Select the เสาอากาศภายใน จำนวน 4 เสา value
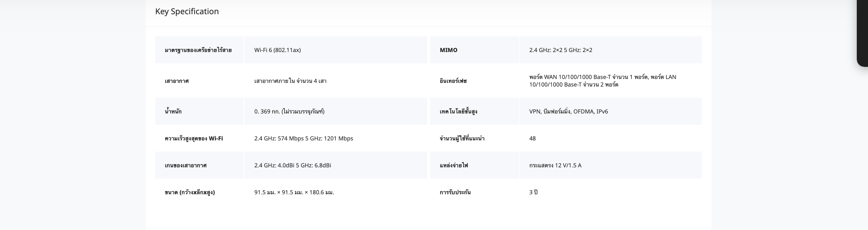868x230 pixels. (x=290, y=81)
